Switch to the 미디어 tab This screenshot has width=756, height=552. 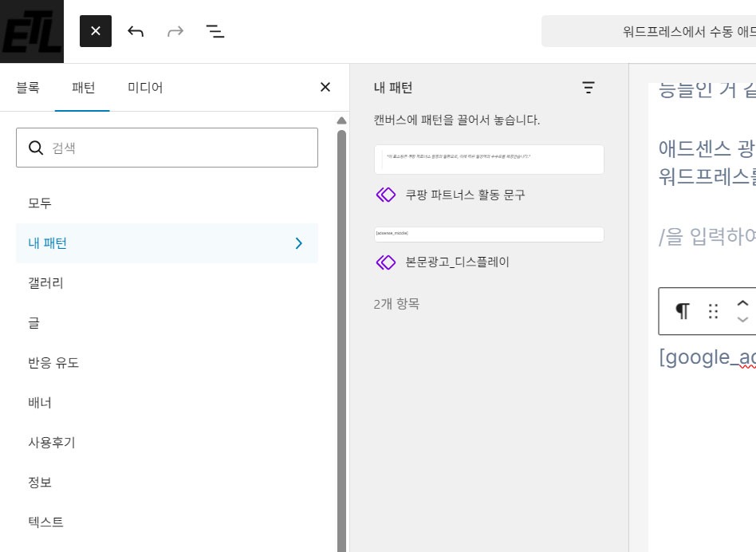(x=144, y=88)
